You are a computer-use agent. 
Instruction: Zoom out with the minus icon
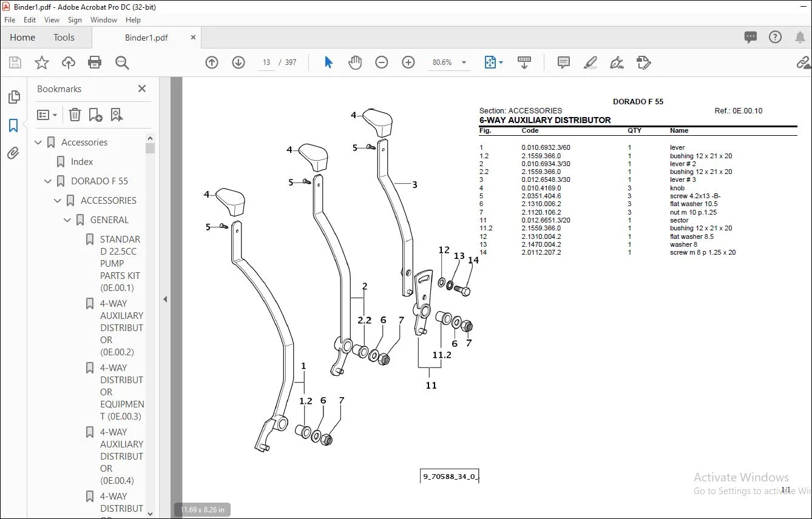382,62
